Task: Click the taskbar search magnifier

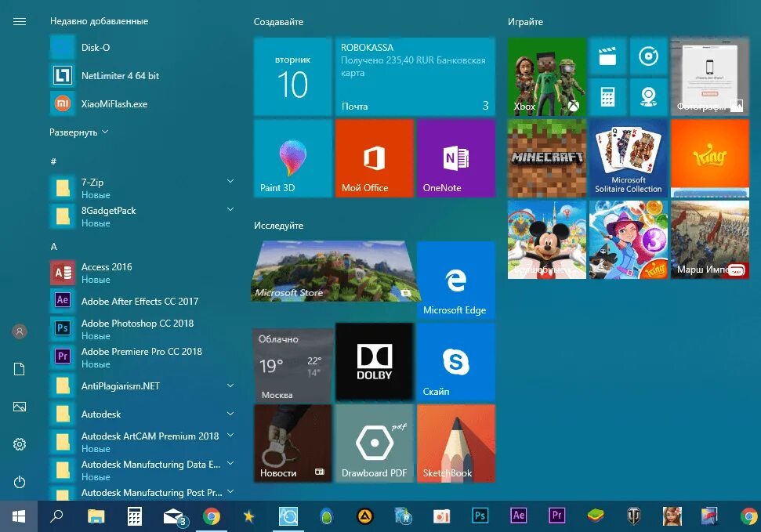Action: 56,516
